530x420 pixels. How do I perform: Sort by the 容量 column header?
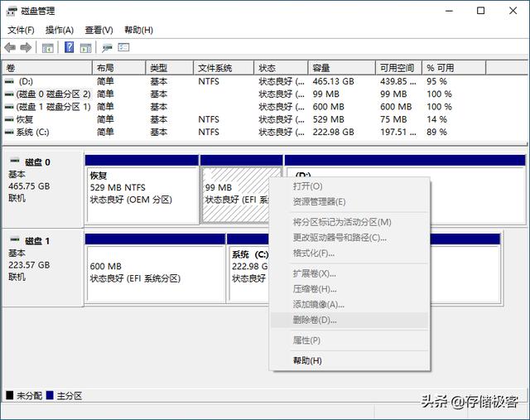click(342, 68)
